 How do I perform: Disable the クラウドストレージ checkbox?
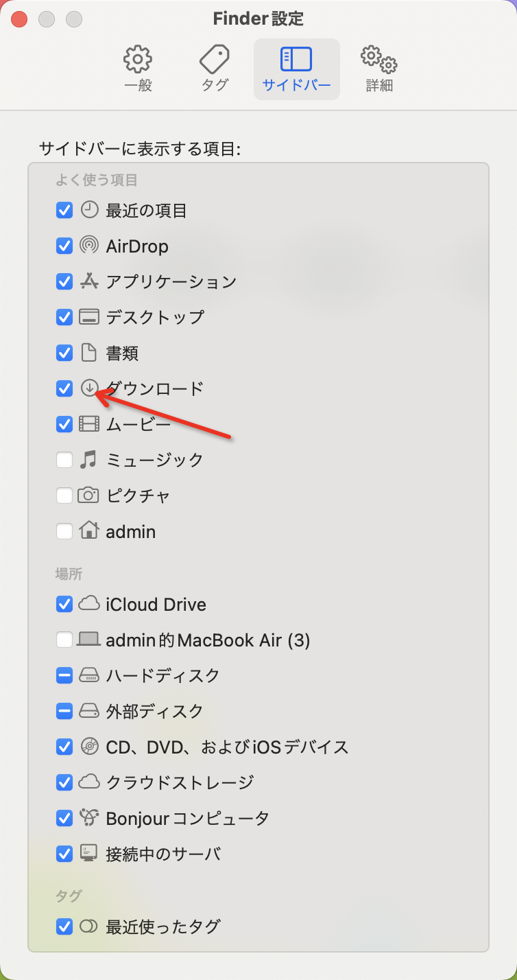coord(64,782)
